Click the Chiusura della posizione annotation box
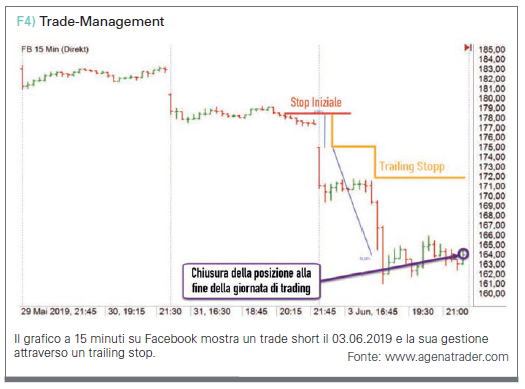 pos(251,281)
